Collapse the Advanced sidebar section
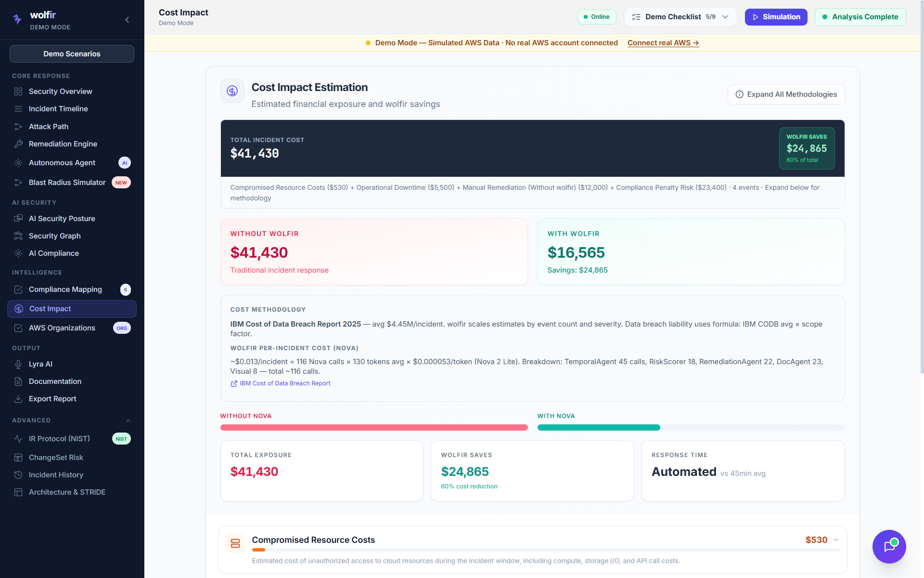 [128, 420]
